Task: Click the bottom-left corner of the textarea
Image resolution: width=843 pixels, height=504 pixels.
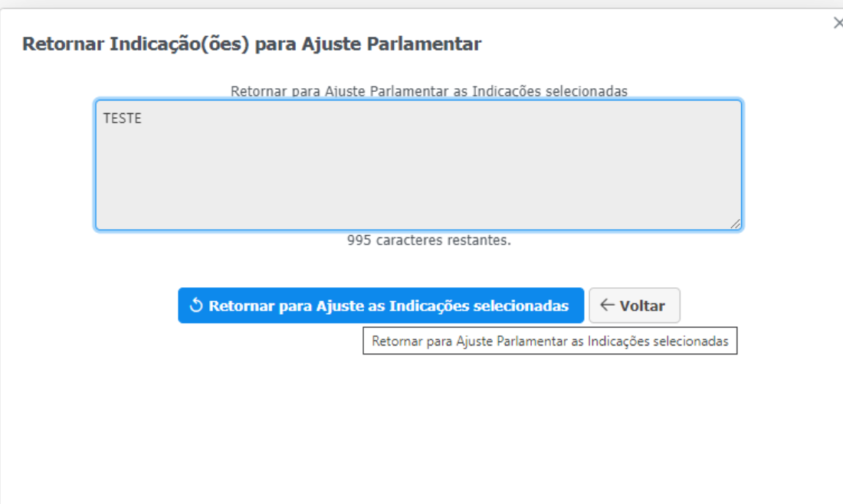Action: [x=101, y=224]
